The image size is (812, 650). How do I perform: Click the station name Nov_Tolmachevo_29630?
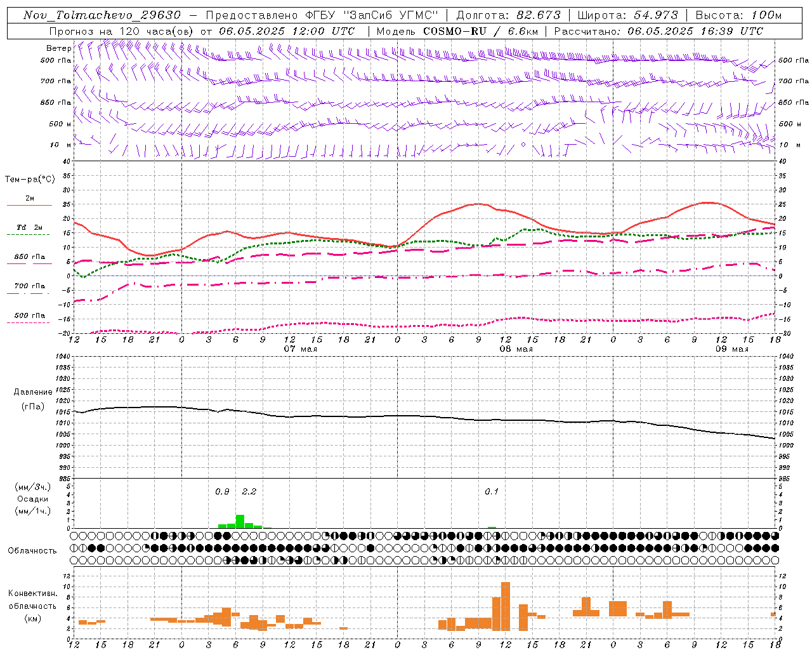point(102,15)
